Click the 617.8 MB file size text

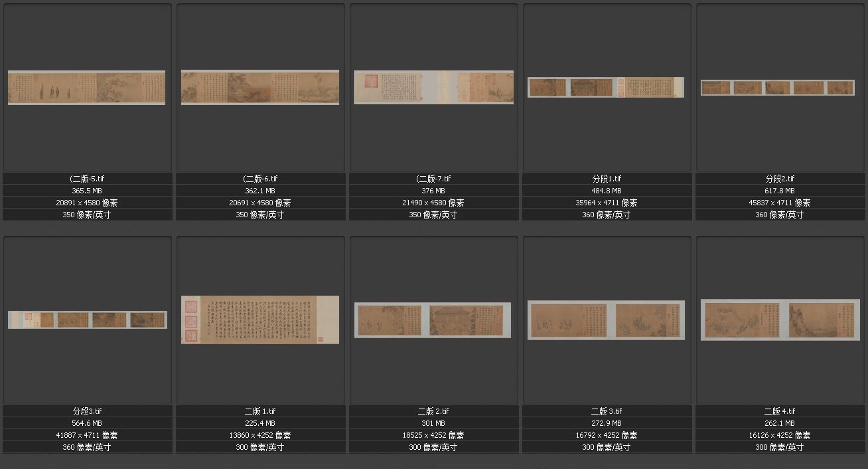pyautogui.click(x=780, y=191)
